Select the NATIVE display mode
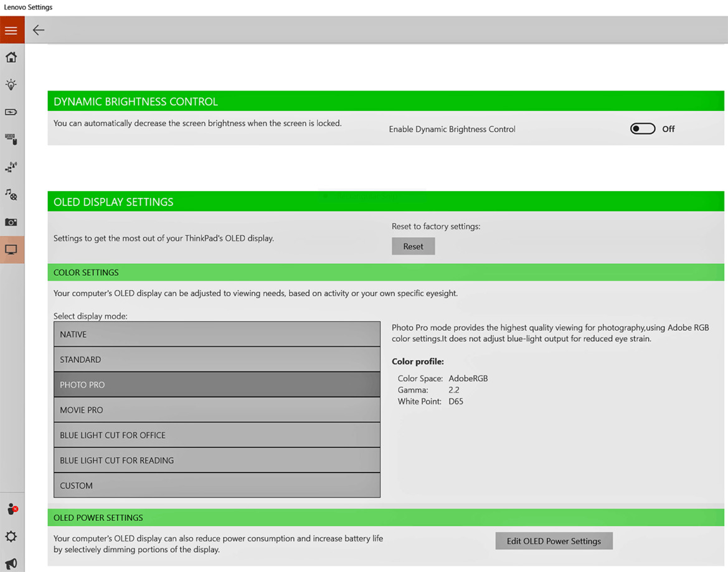This screenshot has width=728, height=572. point(217,334)
